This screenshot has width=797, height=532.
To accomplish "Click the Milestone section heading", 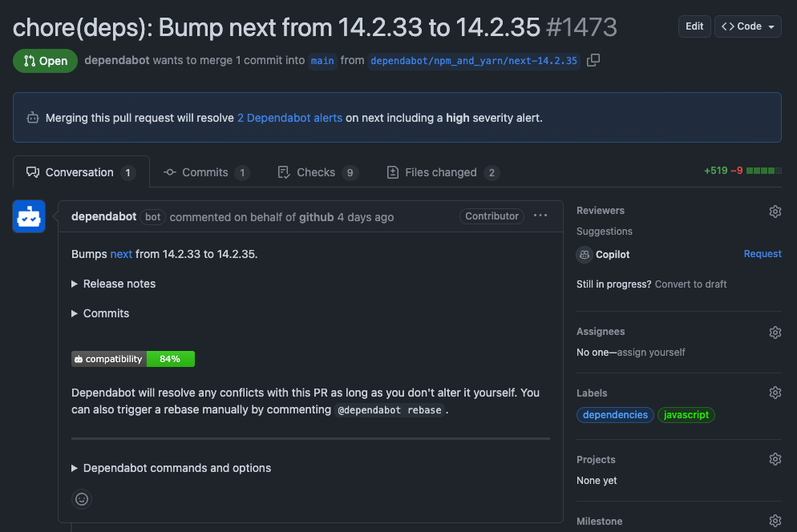I will click(599, 522).
